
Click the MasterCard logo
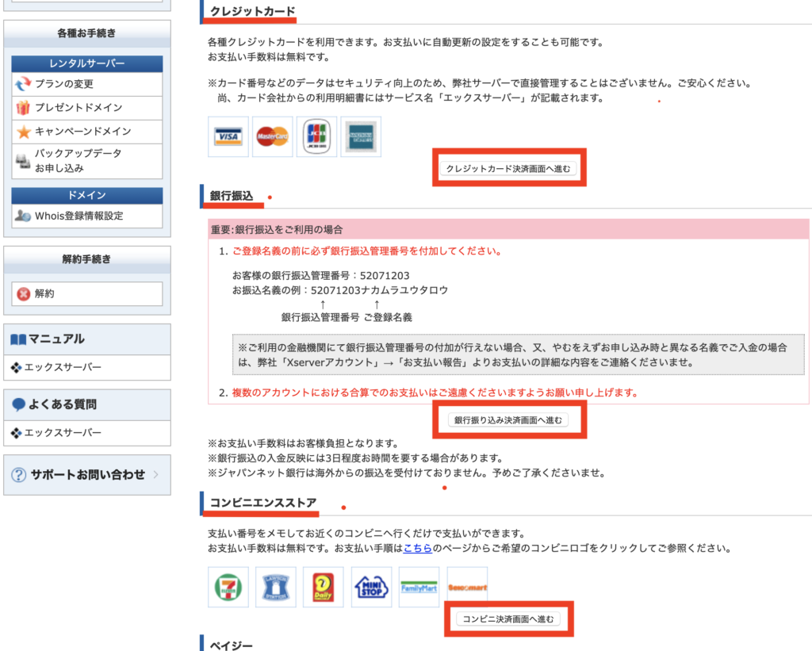tap(273, 136)
